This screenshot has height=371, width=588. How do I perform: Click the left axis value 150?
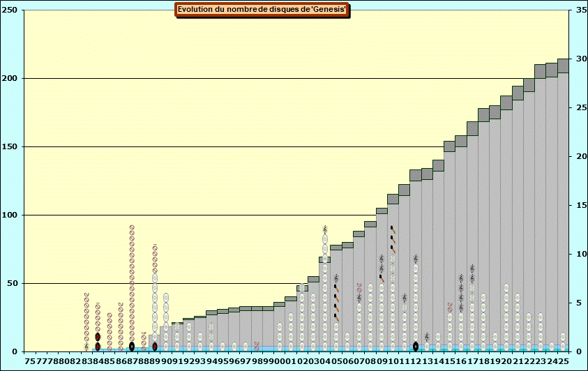pyautogui.click(x=9, y=146)
